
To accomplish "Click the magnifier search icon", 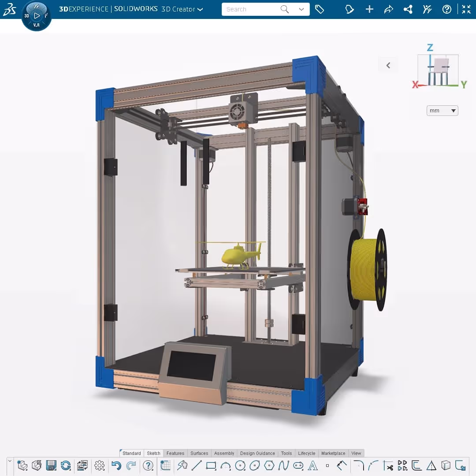I will click(285, 9).
